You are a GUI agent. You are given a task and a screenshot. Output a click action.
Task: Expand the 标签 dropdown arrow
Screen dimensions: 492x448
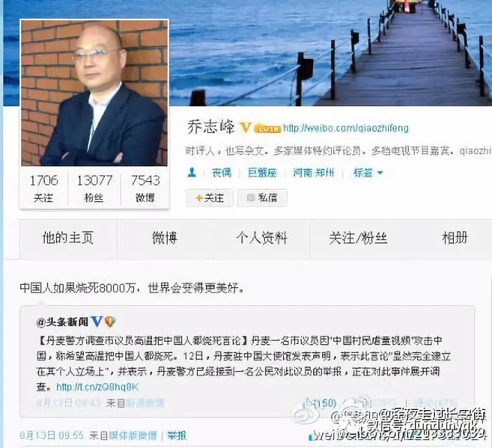coord(380,173)
